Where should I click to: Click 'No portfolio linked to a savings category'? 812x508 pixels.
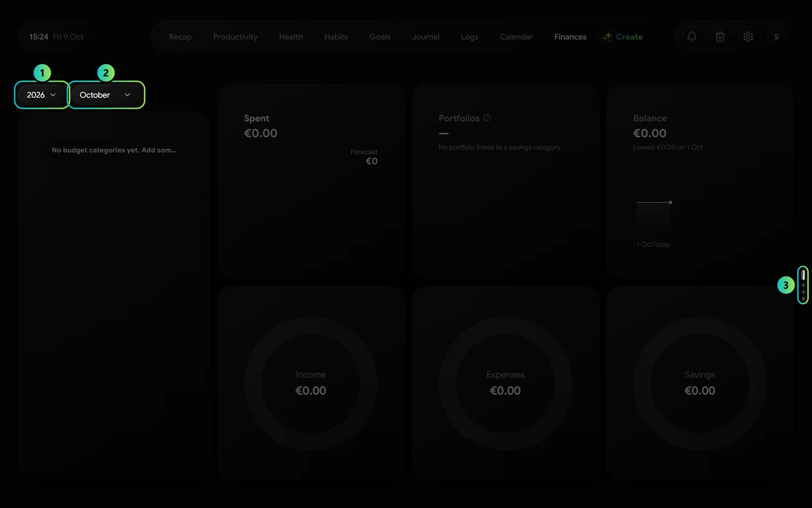pos(499,147)
